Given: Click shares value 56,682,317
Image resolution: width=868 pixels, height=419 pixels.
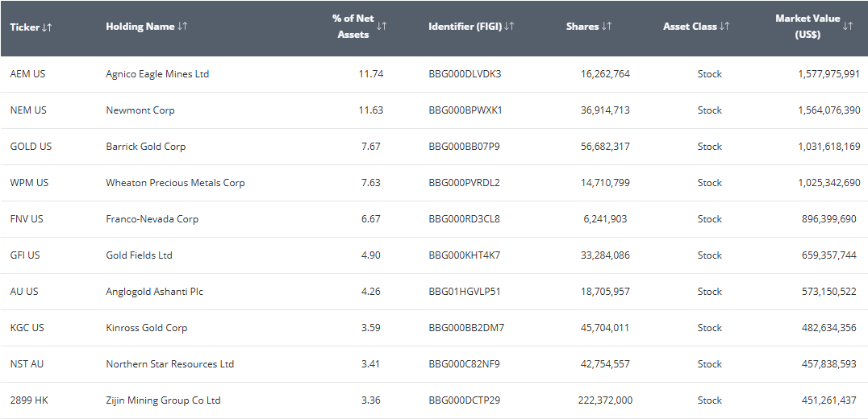Looking at the screenshot, I should tap(605, 147).
